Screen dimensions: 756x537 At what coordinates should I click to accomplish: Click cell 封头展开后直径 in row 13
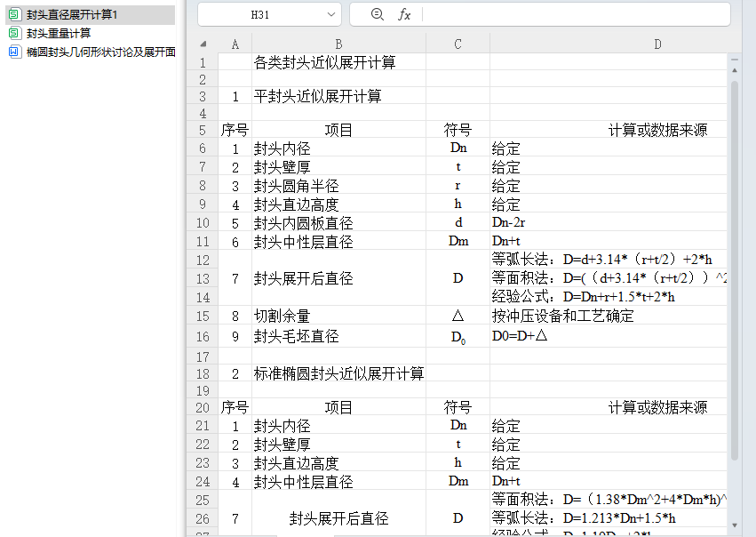point(339,278)
